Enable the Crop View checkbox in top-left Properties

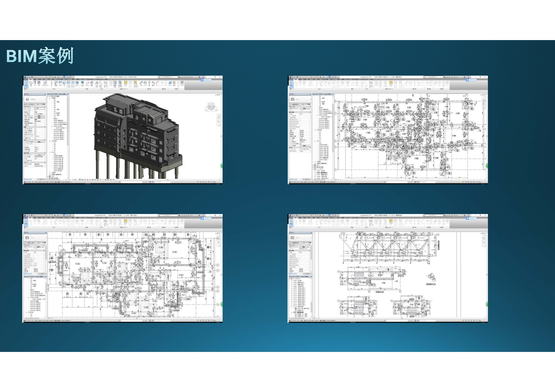pyautogui.click(x=36, y=129)
